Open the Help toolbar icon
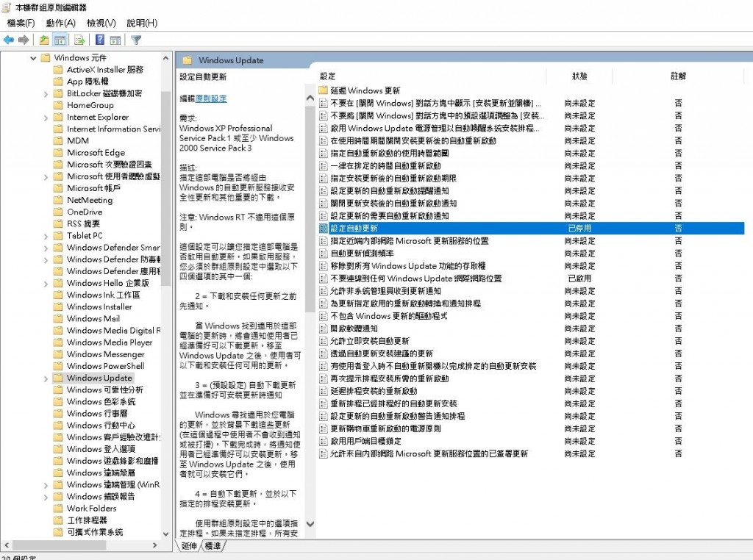This screenshot has height=560, width=753. point(100,40)
